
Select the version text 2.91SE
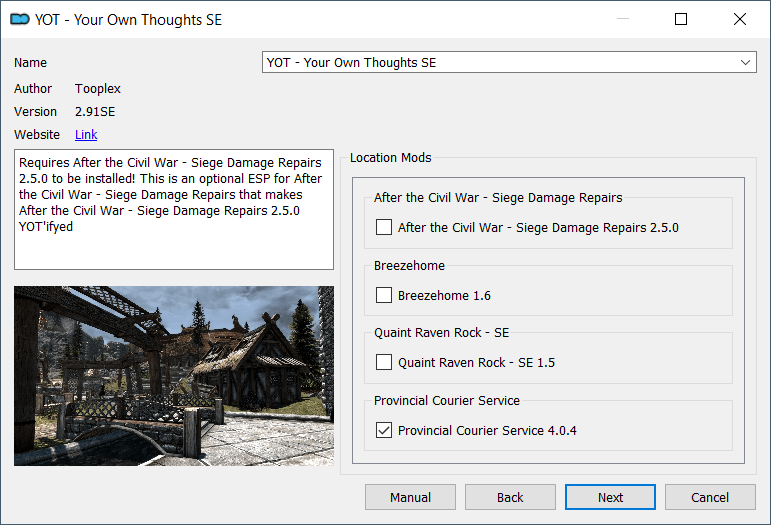95,112
